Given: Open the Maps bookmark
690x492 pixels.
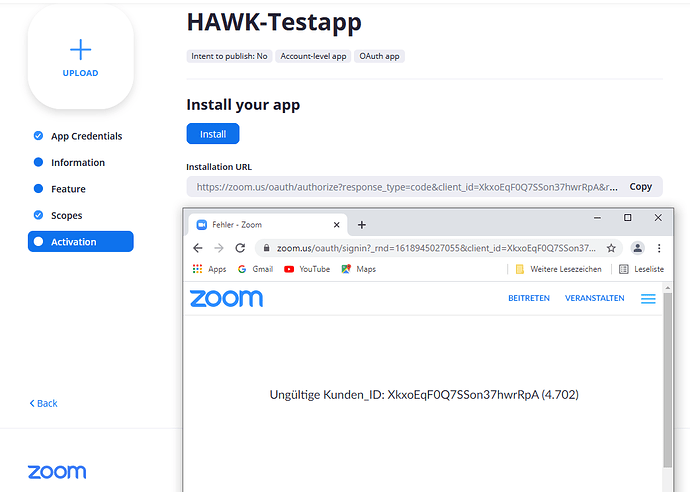Looking at the screenshot, I should coord(359,269).
